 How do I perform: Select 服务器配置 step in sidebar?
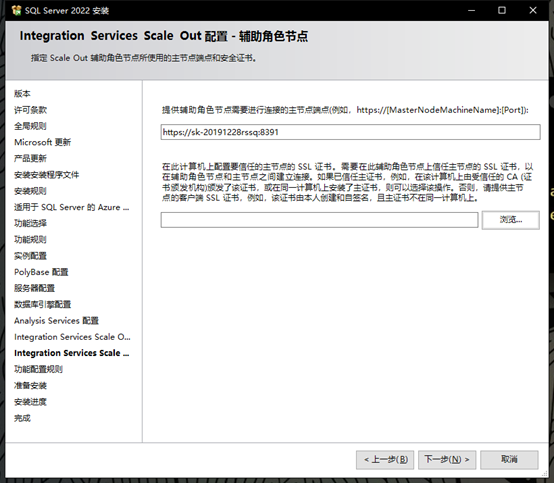35,288
